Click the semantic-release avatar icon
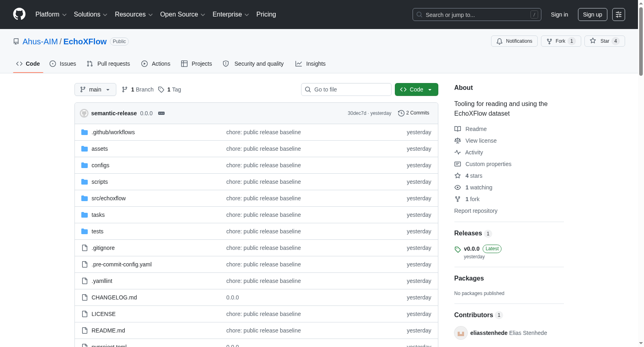Viewport: 644px width, 347px height. click(84, 113)
